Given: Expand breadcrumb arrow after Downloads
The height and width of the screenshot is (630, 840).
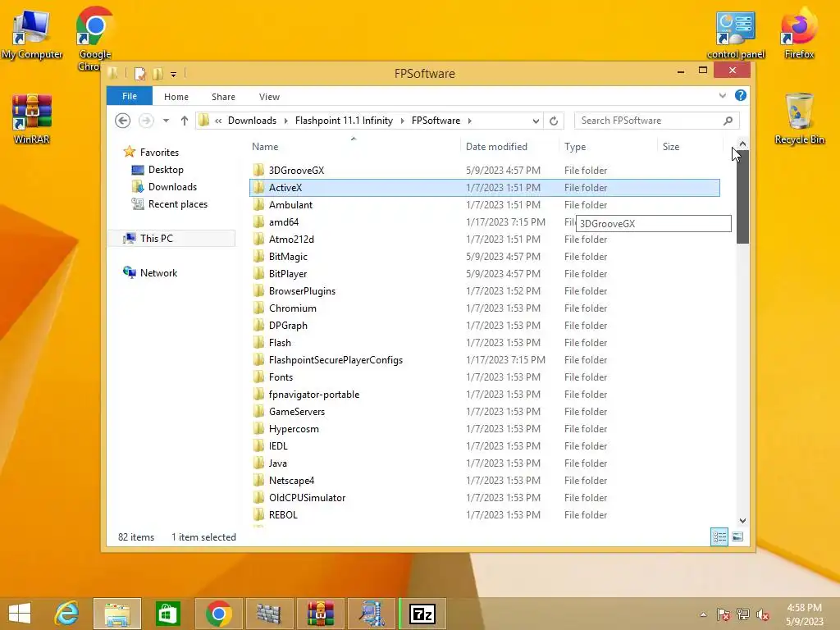Looking at the screenshot, I should pyautogui.click(x=285, y=121).
